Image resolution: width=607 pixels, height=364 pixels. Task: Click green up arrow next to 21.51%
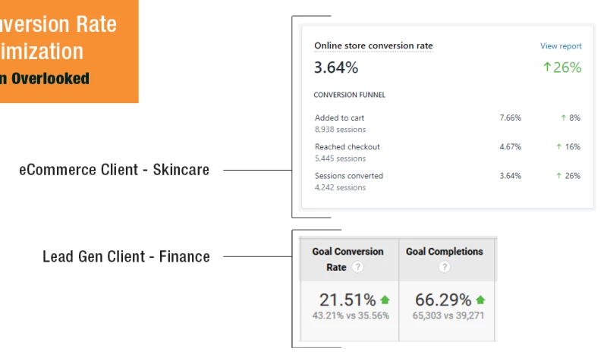click(x=385, y=300)
